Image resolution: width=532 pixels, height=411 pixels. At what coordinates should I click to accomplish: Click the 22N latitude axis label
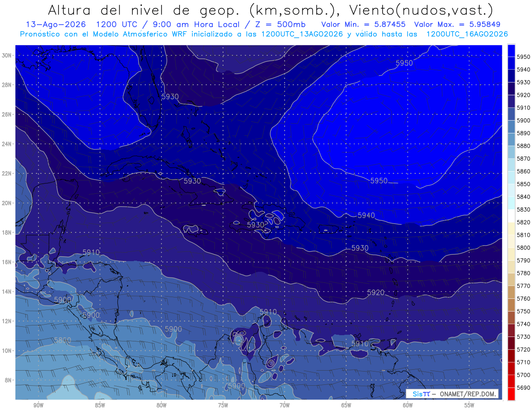click(8, 173)
